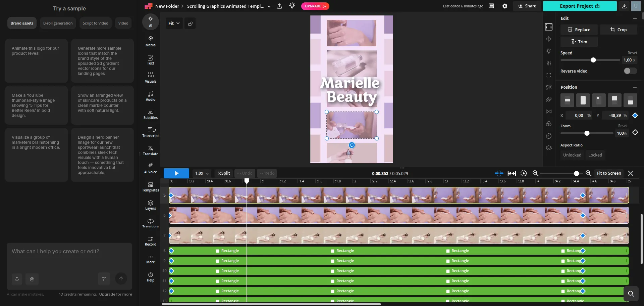Open the AI Voice tool
Screen dimensions: 644x306
(x=151, y=169)
